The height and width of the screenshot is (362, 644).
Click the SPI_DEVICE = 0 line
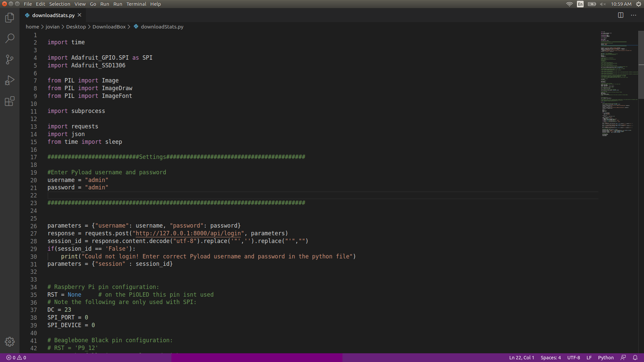(71, 325)
